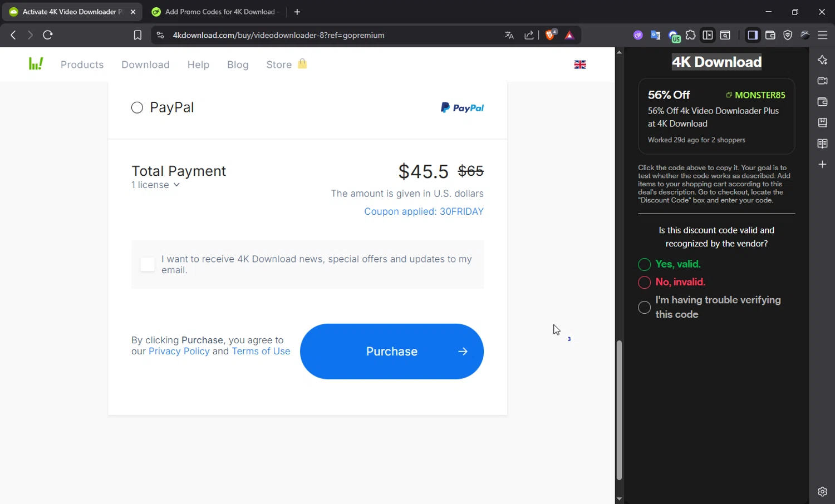Screen dimensions: 835x504
Task: Click the page vertical scrollbar thumb
Action: click(x=619, y=410)
